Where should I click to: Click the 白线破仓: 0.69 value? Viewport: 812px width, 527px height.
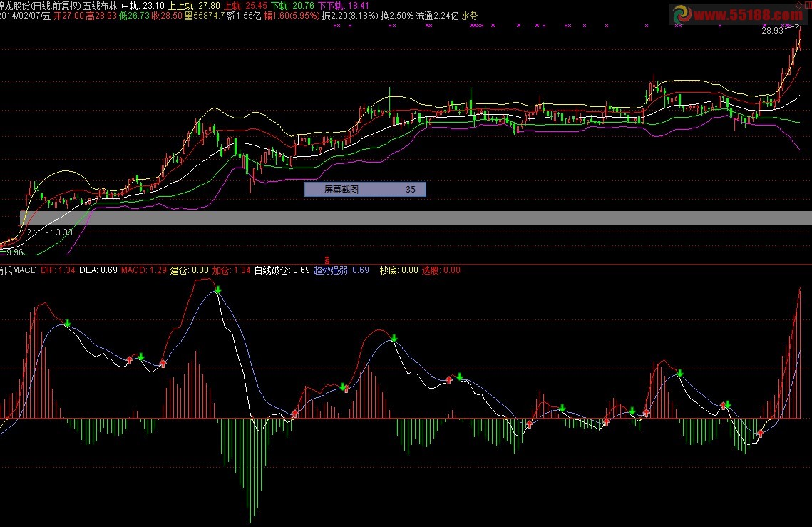pyautogui.click(x=282, y=270)
